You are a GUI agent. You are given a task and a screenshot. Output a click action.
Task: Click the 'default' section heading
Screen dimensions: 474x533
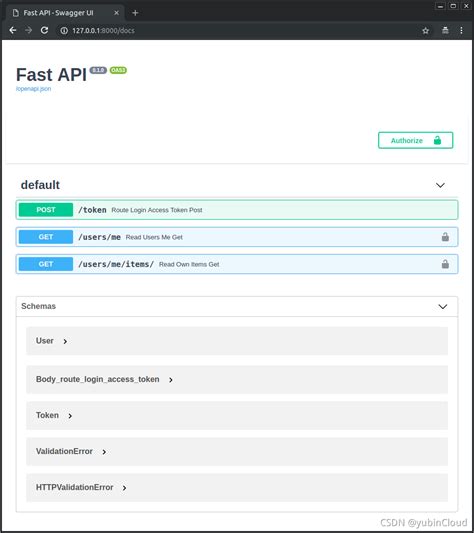(40, 185)
